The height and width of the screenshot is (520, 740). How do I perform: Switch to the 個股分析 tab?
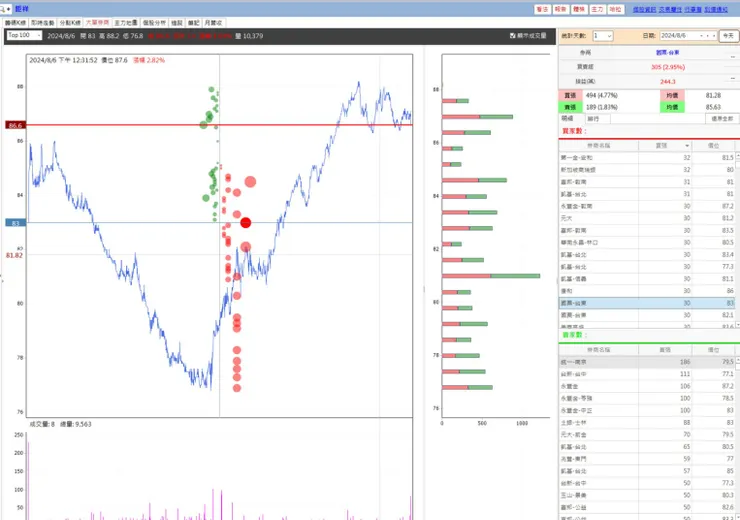[154, 23]
